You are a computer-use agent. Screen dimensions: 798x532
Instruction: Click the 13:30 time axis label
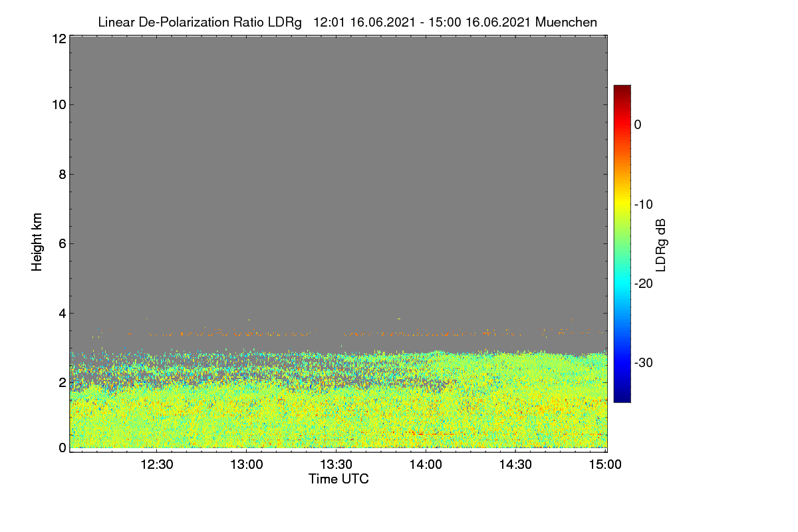[x=336, y=465]
